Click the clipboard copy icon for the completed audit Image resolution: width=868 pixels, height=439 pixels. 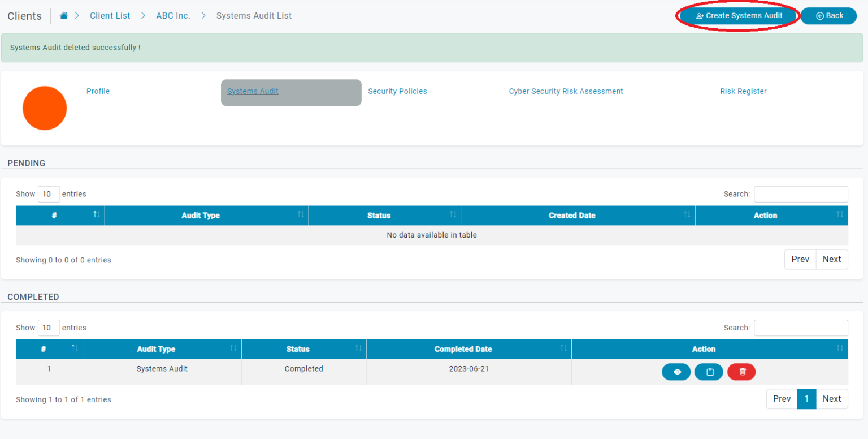[x=709, y=372]
